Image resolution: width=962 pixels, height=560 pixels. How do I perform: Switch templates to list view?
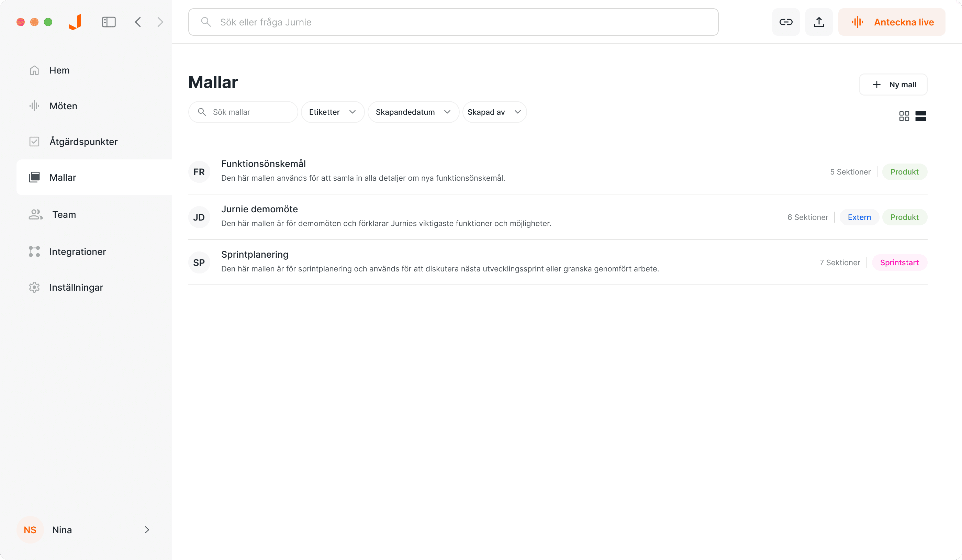click(x=921, y=116)
